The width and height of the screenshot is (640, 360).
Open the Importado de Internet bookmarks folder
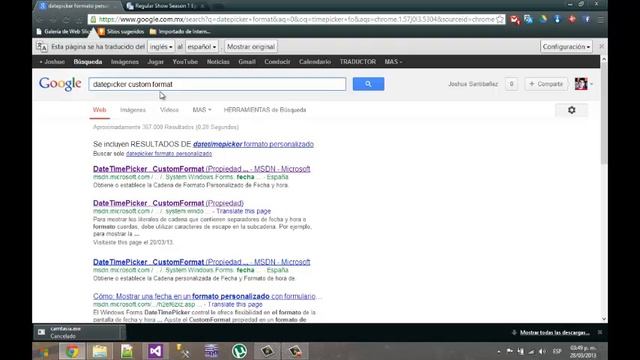coord(180,31)
